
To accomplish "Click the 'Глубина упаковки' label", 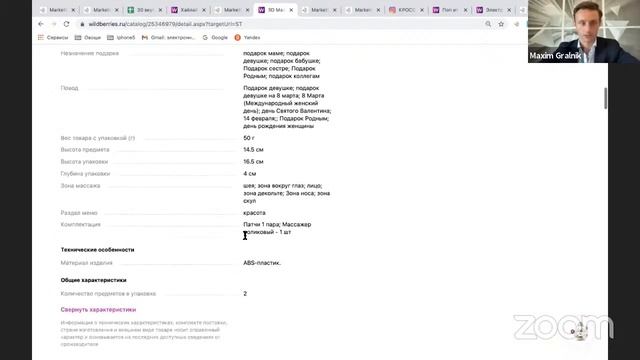I will [x=85, y=174].
